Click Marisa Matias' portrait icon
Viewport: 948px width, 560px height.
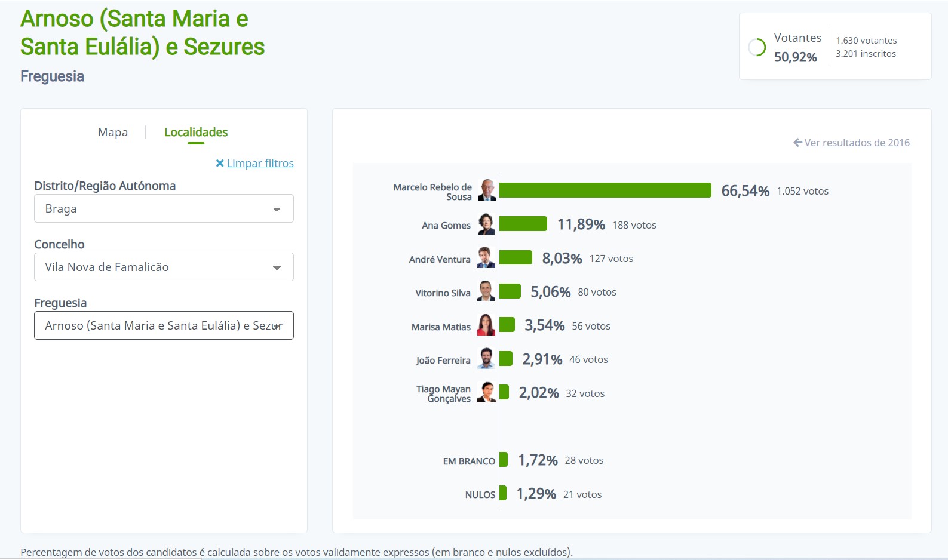(486, 325)
